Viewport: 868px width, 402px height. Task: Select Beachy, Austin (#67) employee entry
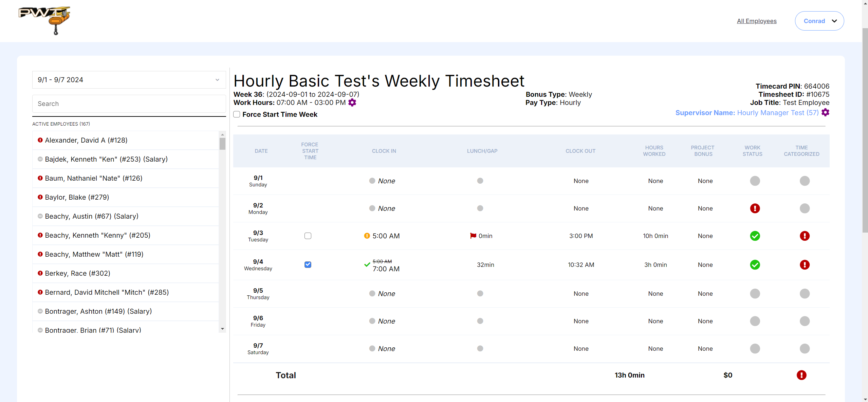coord(91,216)
